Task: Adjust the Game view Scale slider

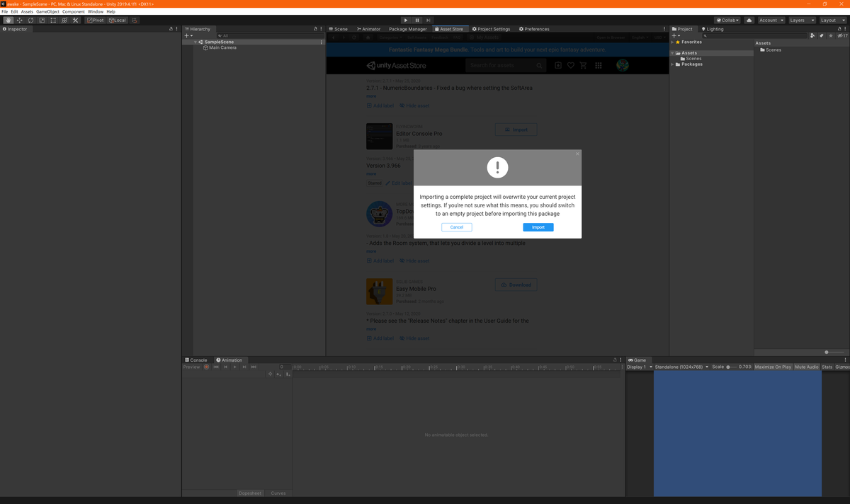Action: pos(731,367)
